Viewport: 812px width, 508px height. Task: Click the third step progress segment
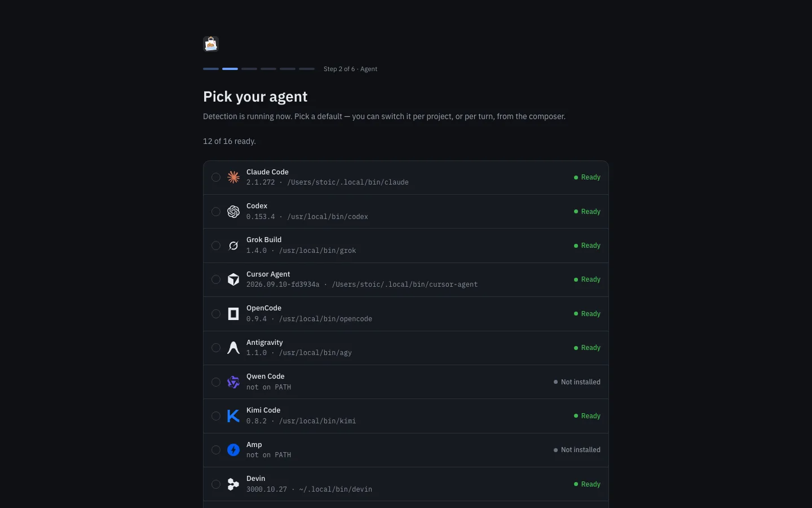(249, 69)
